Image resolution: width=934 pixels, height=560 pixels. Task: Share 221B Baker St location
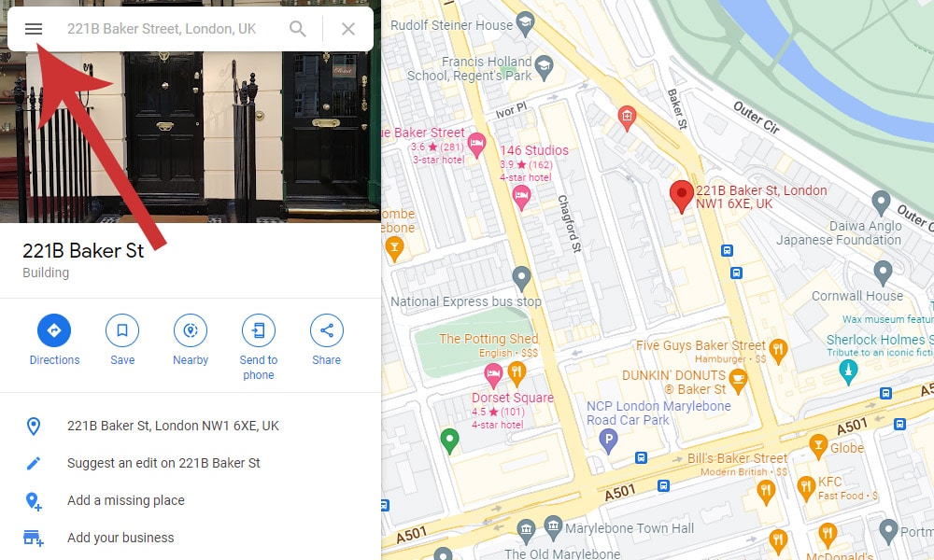pyautogui.click(x=326, y=330)
